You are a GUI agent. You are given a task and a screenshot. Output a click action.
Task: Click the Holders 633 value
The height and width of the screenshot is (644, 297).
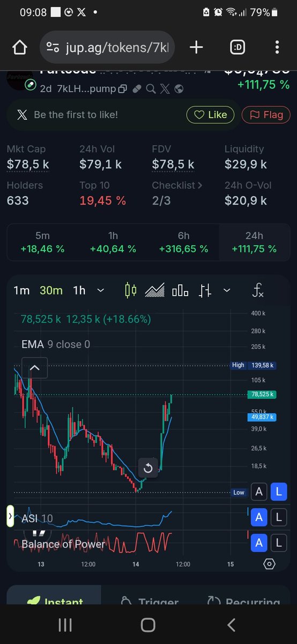(18, 201)
